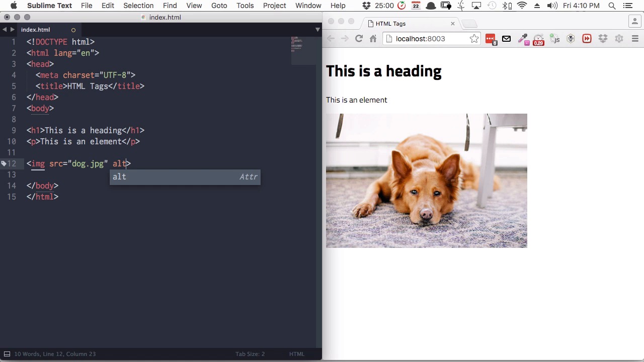Click the clock showing Fri 4:10 PM

coord(581,6)
